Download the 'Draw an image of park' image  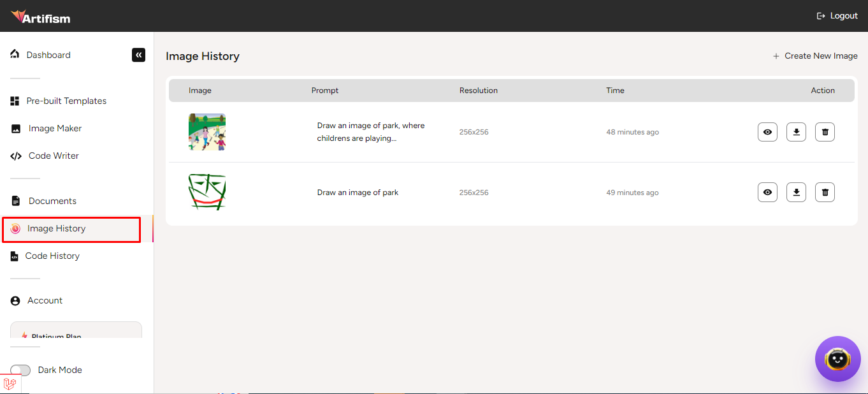coord(796,192)
